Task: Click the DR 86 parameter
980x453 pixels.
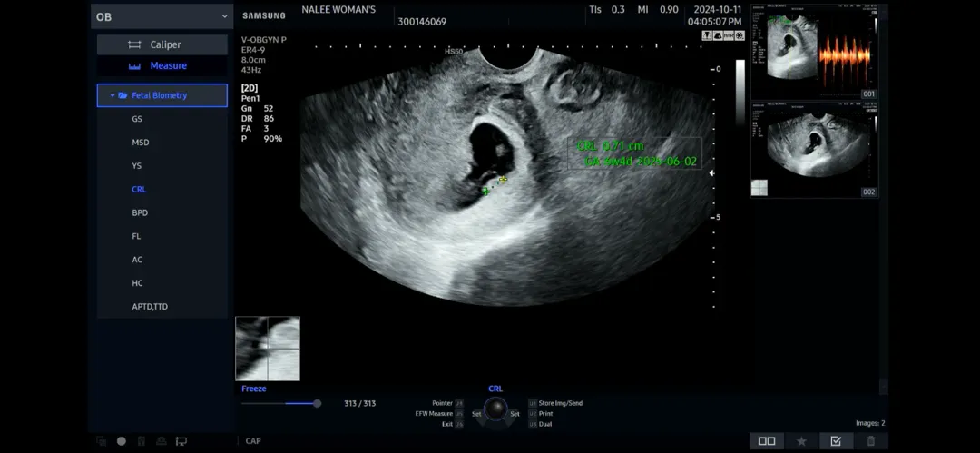Action: pos(257,118)
